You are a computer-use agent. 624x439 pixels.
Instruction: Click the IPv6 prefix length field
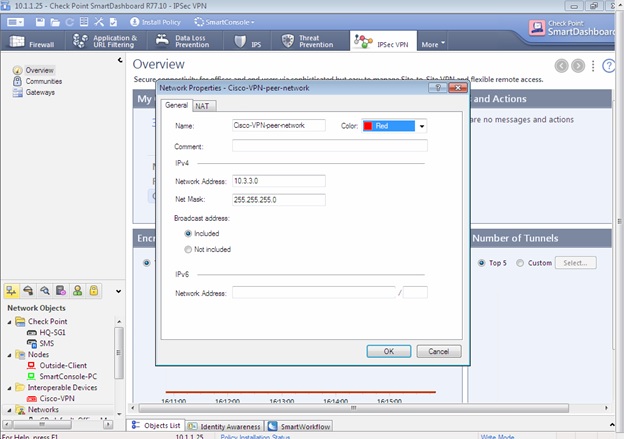[x=415, y=293]
